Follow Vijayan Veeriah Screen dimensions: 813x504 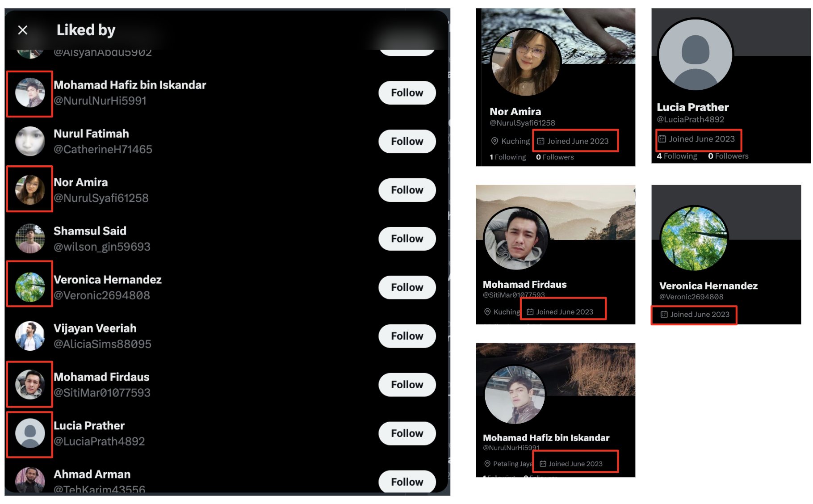click(407, 336)
